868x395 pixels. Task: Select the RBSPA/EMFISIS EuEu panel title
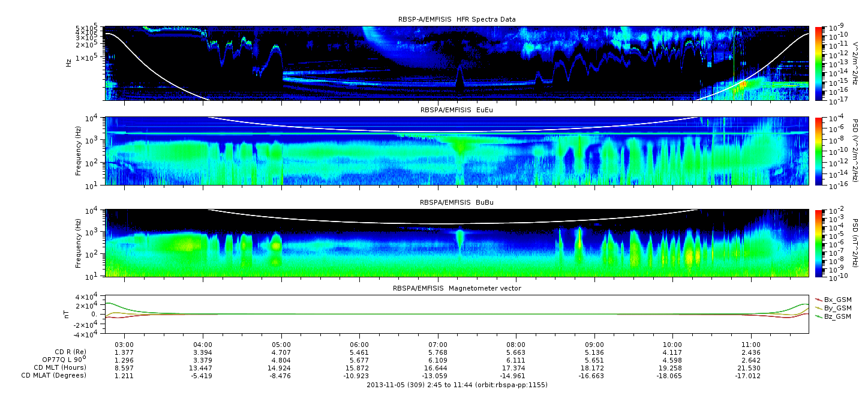coord(456,110)
